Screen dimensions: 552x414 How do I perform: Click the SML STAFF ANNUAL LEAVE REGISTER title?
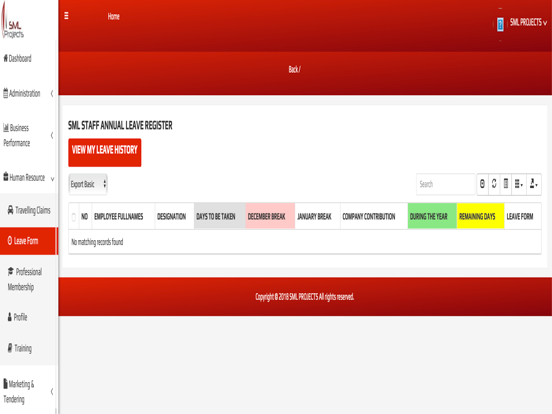click(120, 125)
